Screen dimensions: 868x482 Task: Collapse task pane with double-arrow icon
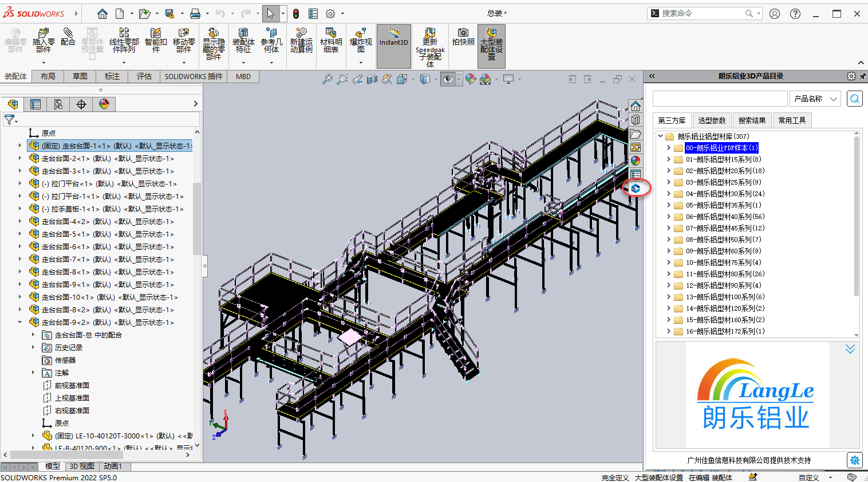[652, 76]
